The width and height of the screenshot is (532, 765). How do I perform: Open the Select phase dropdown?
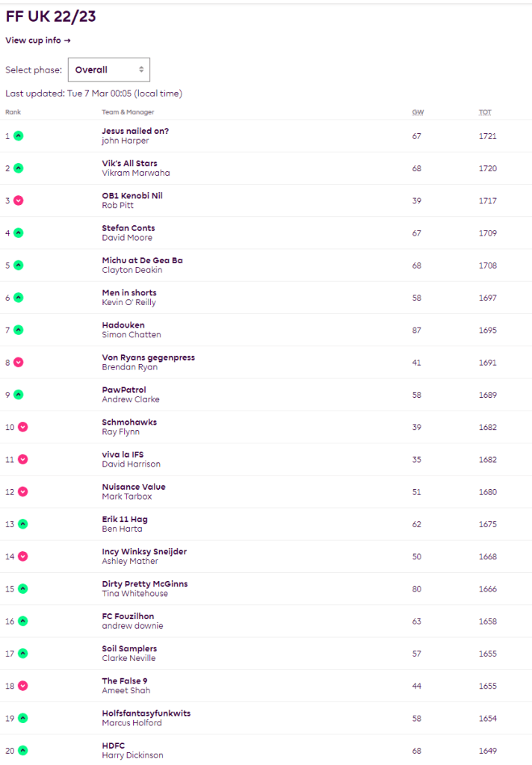pyautogui.click(x=109, y=70)
